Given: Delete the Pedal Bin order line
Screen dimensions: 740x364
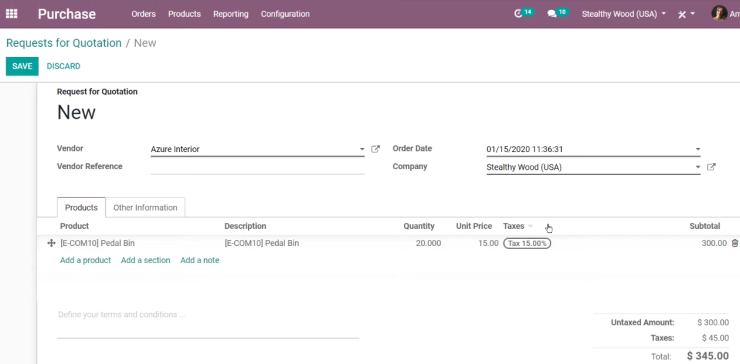Looking at the screenshot, I should [734, 243].
